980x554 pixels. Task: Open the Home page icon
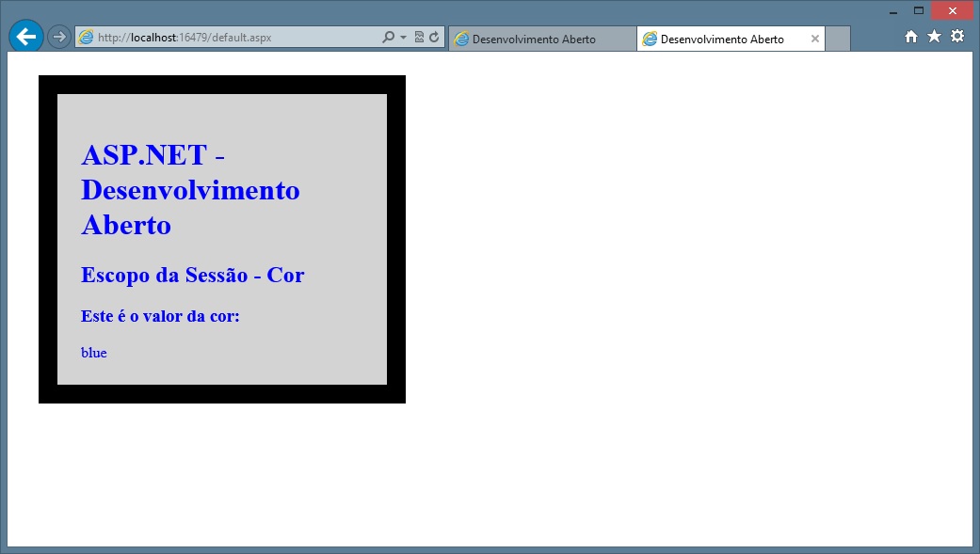pos(910,37)
